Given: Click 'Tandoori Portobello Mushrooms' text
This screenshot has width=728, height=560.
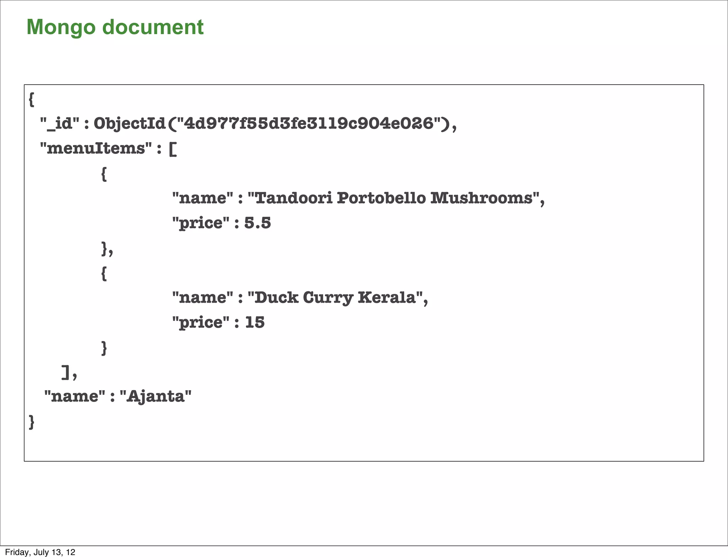Looking at the screenshot, I should point(394,198).
